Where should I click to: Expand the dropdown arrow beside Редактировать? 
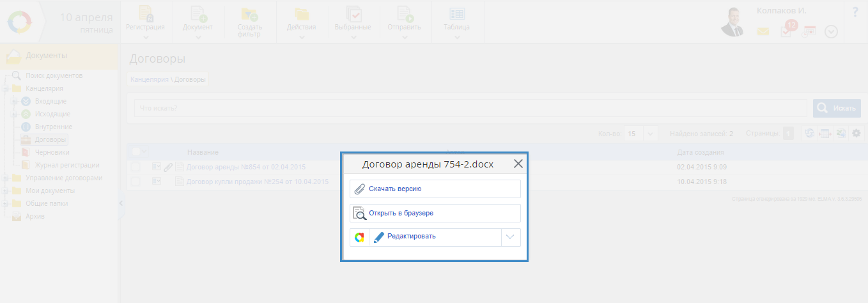pos(510,237)
